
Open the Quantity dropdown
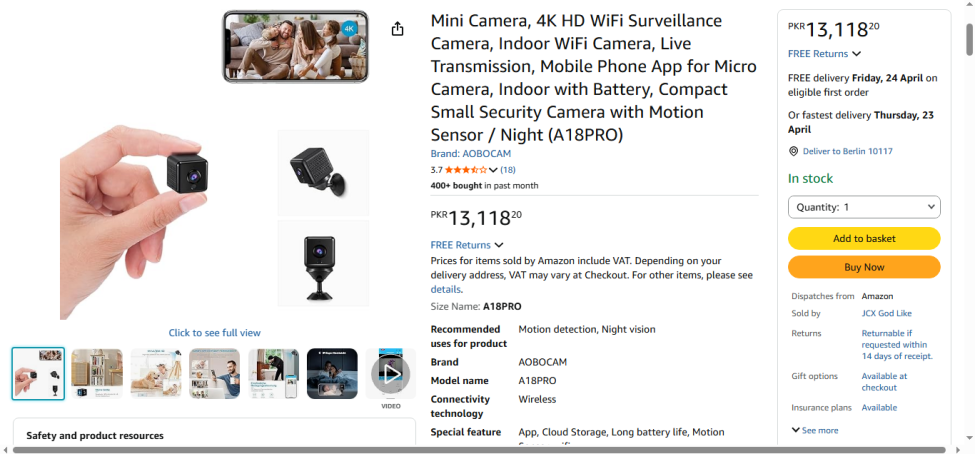[x=864, y=207]
